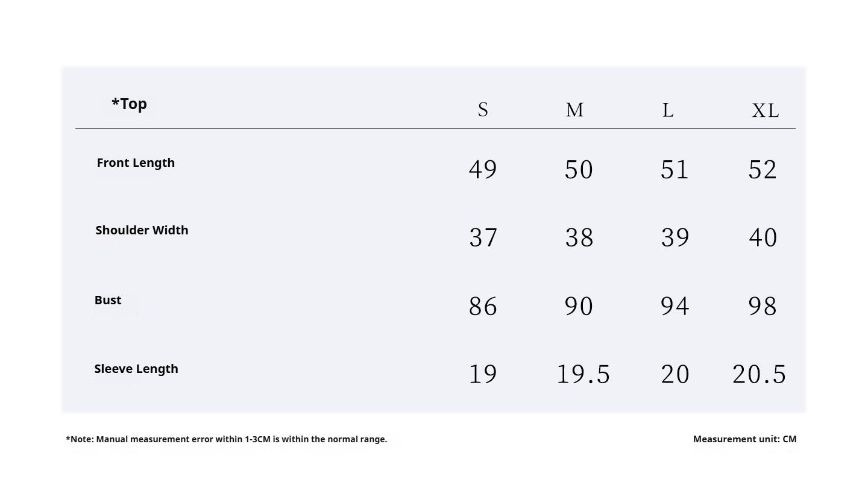Click the Sleeve Length row label
This screenshot has width=868, height=479.
[136, 369]
